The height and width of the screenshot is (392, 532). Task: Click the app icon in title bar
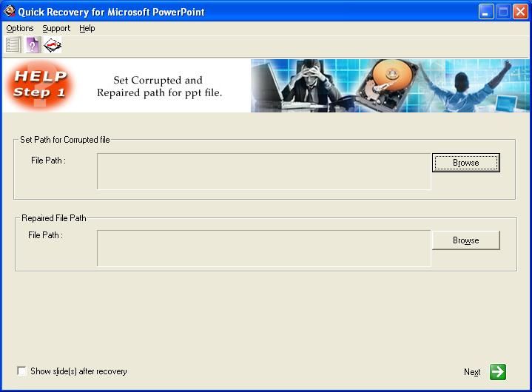(10, 12)
